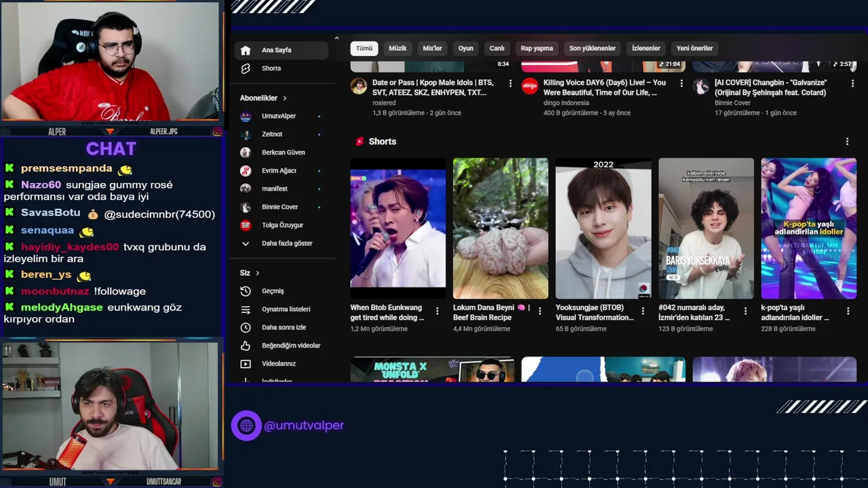The width and height of the screenshot is (868, 488).
Task: Open Binnie Cover channel name under Galvanize
Action: coord(732,103)
